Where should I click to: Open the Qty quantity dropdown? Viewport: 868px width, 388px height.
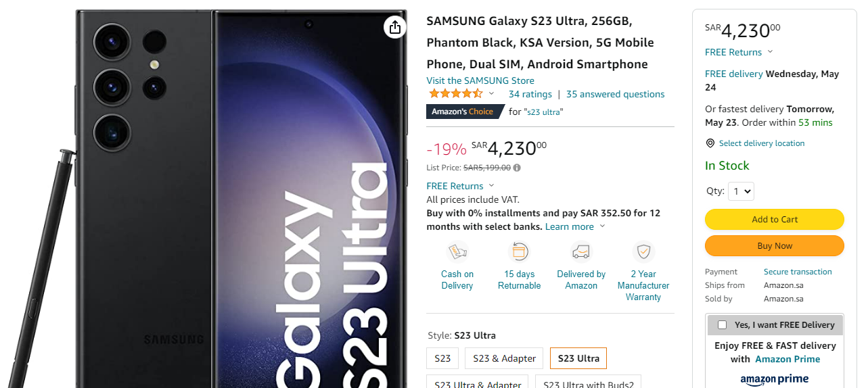741,191
